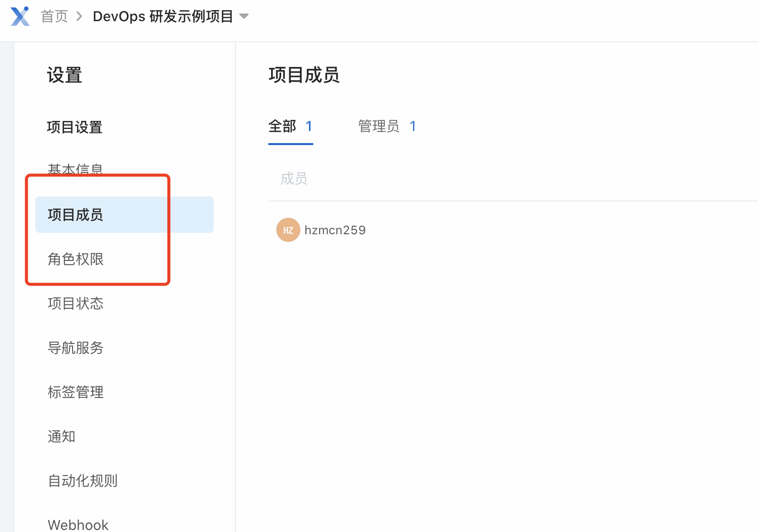The image size is (758, 532).
Task: Go to 项目状态 settings
Action: coord(76,303)
